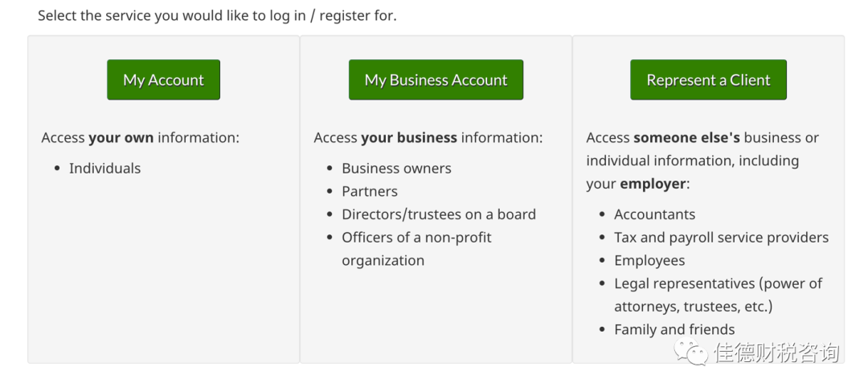Screen dimensions: 868x391
Task: Click "Access your own information" text
Action: click(140, 137)
